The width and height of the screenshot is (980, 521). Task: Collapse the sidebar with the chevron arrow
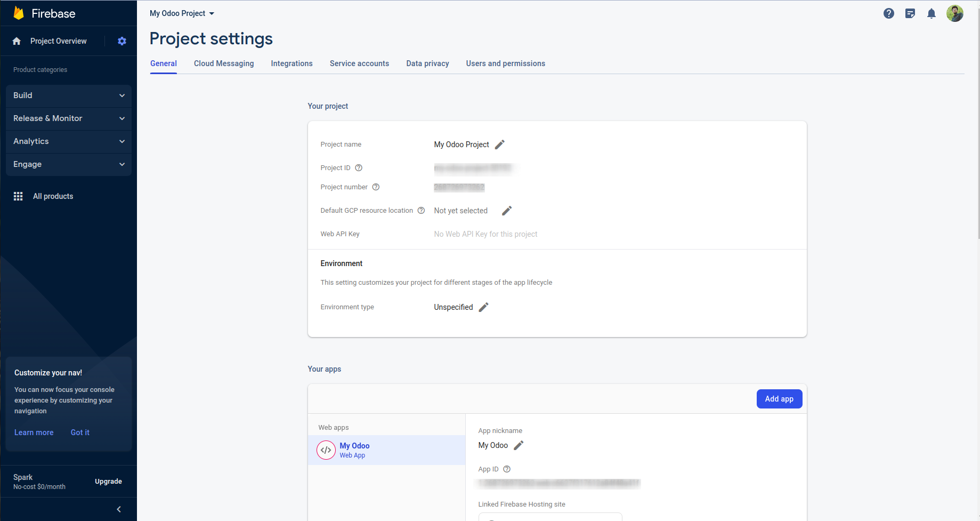(119, 509)
